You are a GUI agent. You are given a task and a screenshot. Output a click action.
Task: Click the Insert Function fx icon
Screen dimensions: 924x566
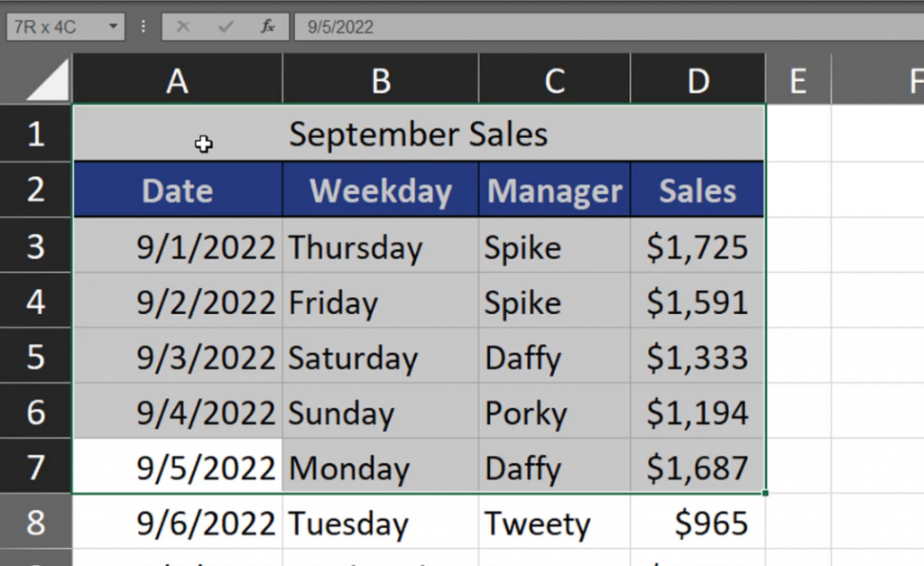pos(268,27)
